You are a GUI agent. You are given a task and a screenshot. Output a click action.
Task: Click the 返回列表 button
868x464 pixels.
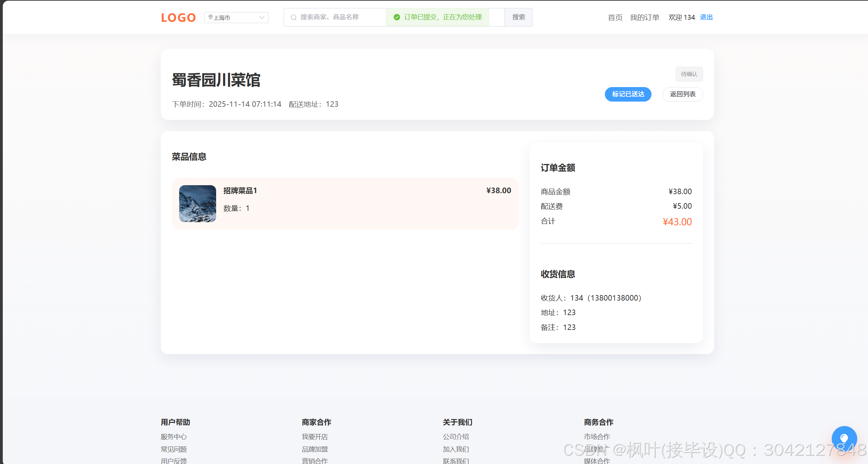tap(682, 94)
